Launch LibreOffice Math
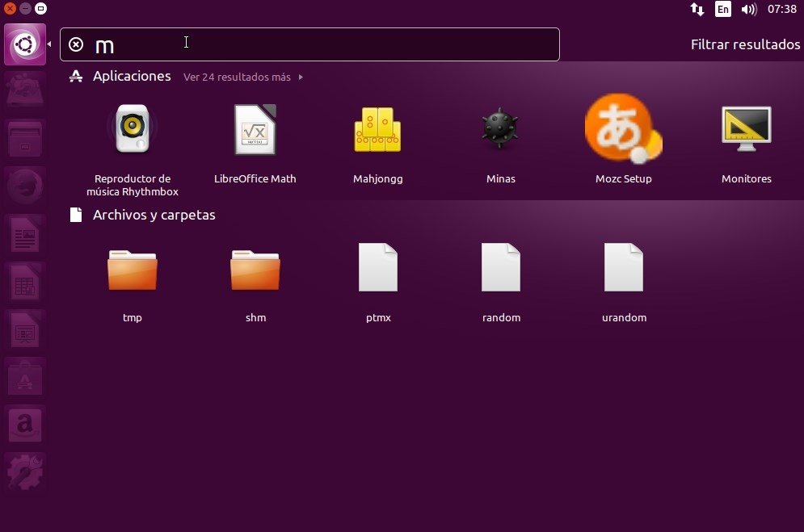804x532 pixels. [x=255, y=129]
